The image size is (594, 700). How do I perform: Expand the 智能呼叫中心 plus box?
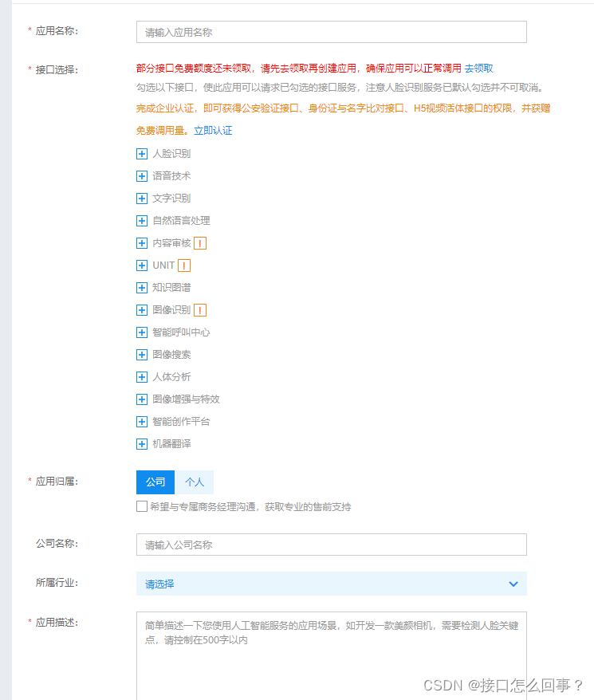pos(142,332)
